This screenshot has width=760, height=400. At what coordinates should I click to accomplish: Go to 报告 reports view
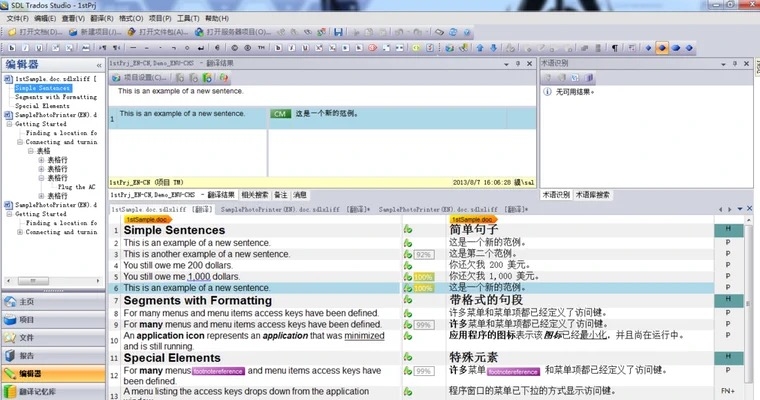click(x=53, y=355)
